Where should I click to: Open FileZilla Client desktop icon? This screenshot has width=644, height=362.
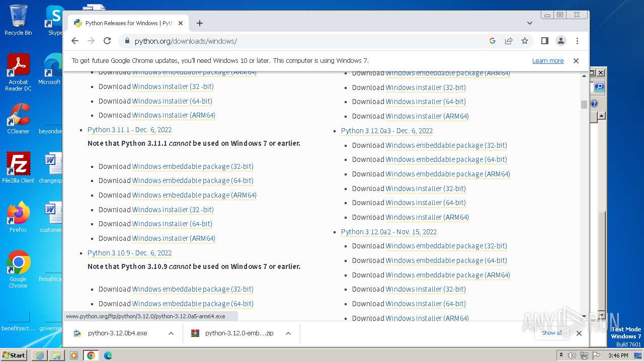[18, 168]
